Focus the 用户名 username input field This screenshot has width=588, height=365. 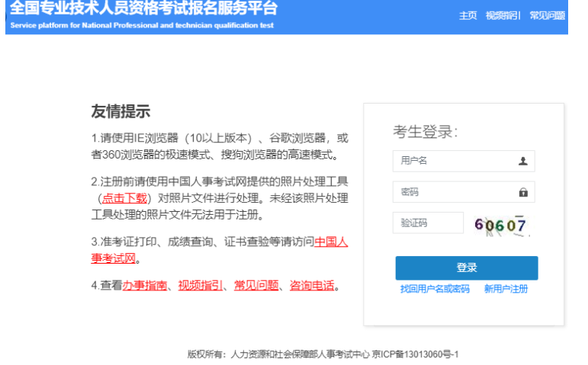(x=454, y=161)
